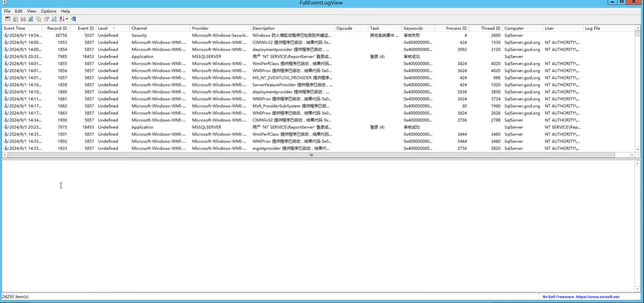Click the Save Selected Items icon
The image size is (644, 303).
(23, 19)
